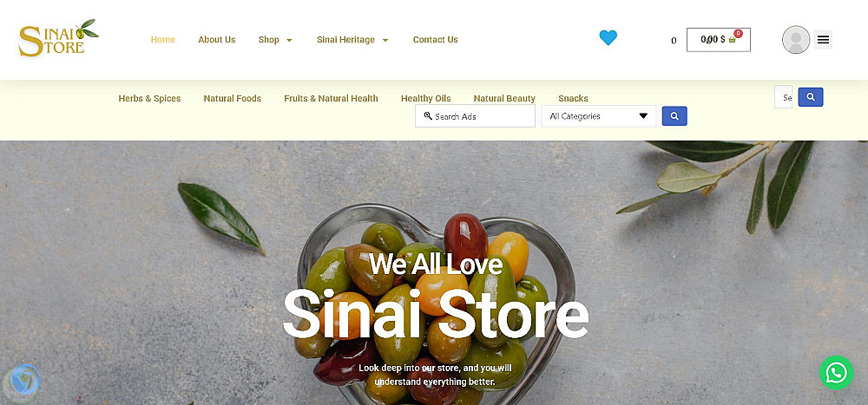Click the blue circular badge at bottom left

[23, 381]
